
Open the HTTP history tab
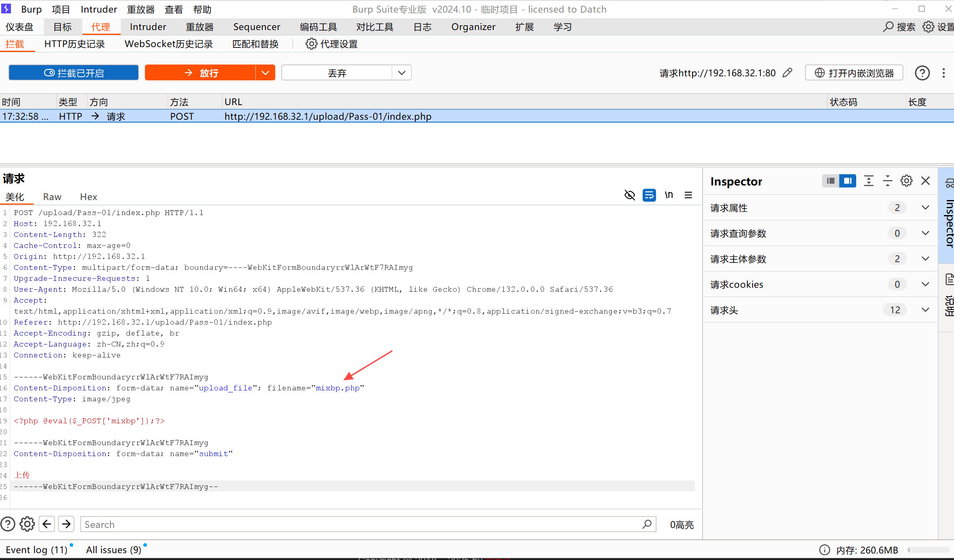(74, 44)
